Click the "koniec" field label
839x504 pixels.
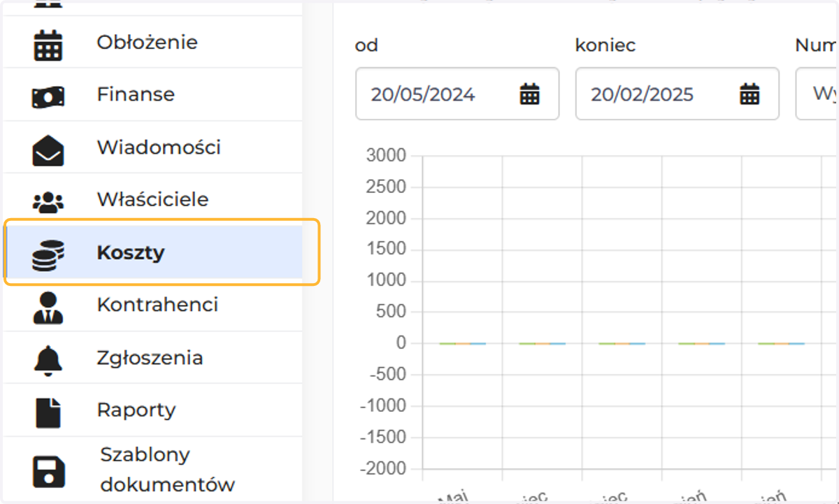[x=605, y=45]
